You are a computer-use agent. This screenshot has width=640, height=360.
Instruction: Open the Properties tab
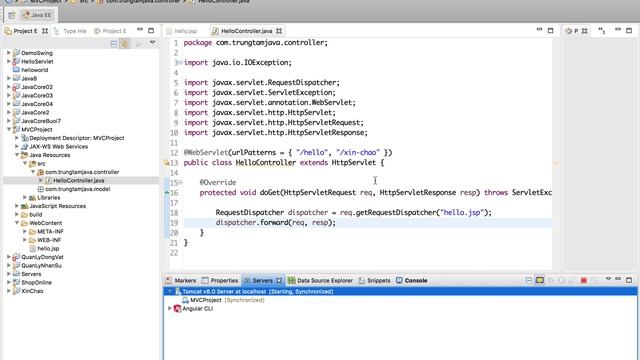pos(220,280)
